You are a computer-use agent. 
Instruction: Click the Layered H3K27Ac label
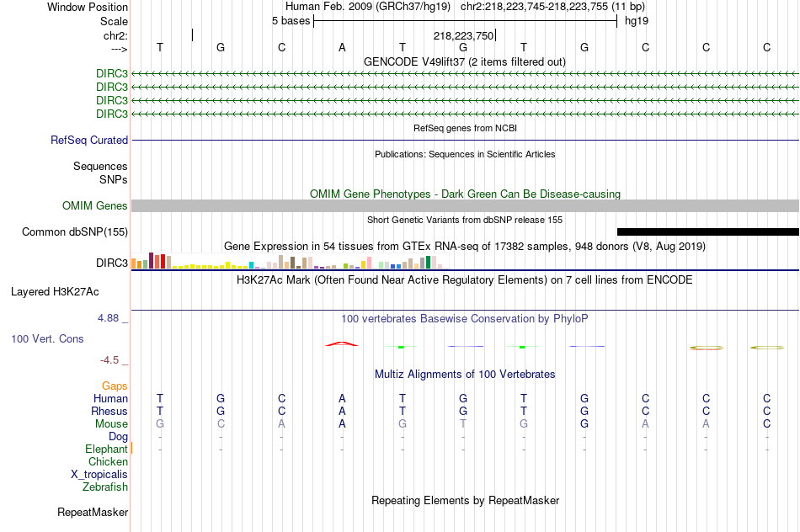coord(55,292)
